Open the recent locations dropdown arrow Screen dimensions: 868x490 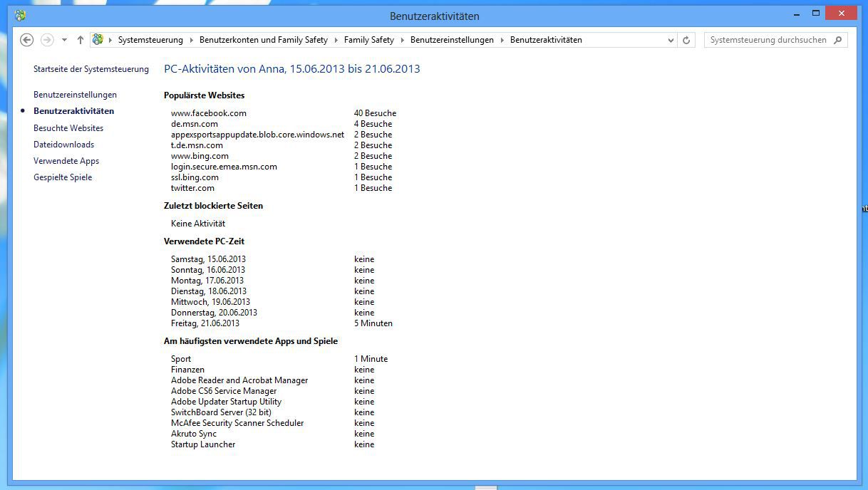point(64,40)
